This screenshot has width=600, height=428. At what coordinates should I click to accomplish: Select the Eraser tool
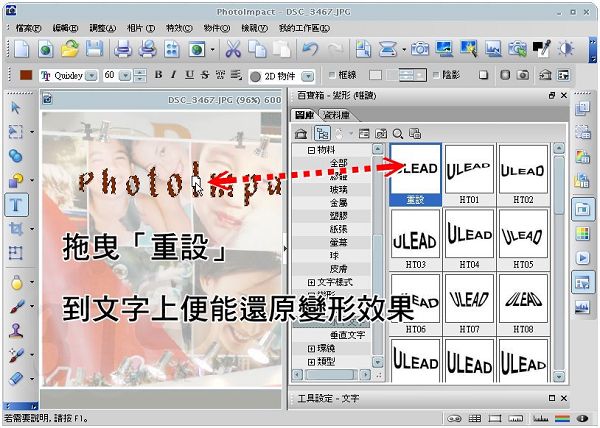click(x=16, y=378)
